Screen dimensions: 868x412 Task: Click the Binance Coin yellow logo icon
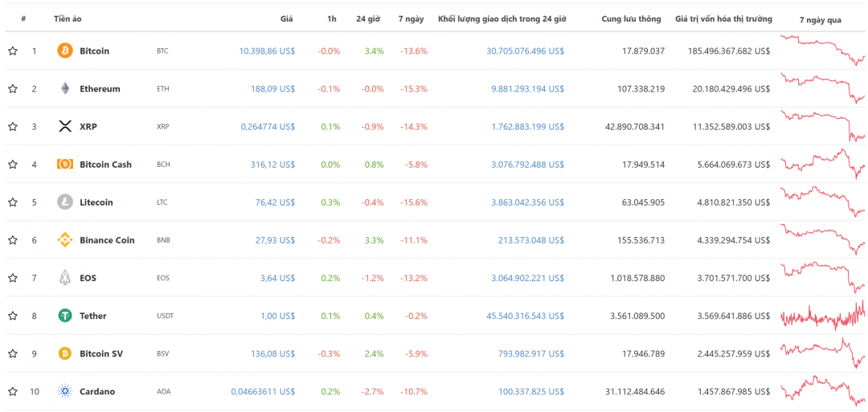click(65, 240)
